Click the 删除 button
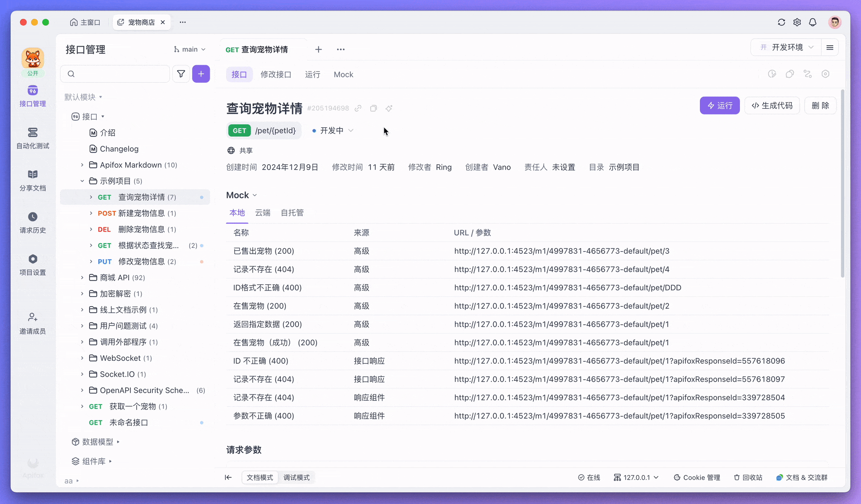The height and width of the screenshot is (504, 861). click(820, 105)
